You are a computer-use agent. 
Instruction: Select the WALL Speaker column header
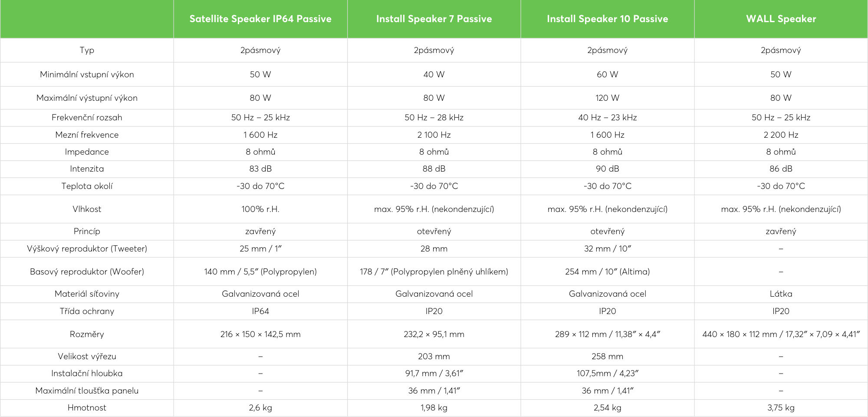pos(781,19)
